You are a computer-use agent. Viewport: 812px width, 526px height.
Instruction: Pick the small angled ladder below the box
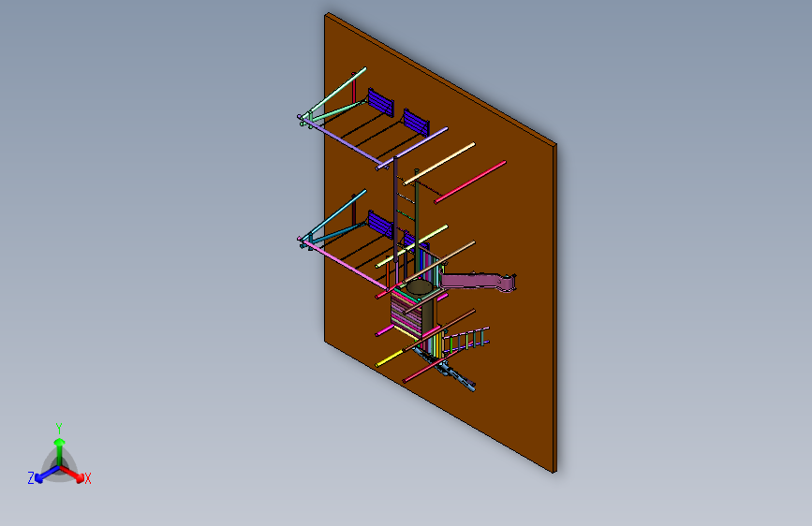click(x=465, y=341)
